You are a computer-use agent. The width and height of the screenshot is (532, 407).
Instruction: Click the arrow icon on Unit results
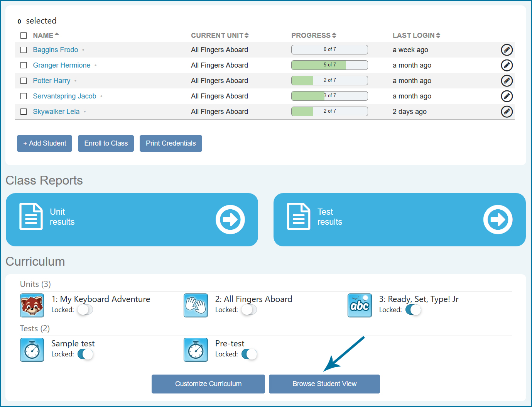[x=230, y=219]
